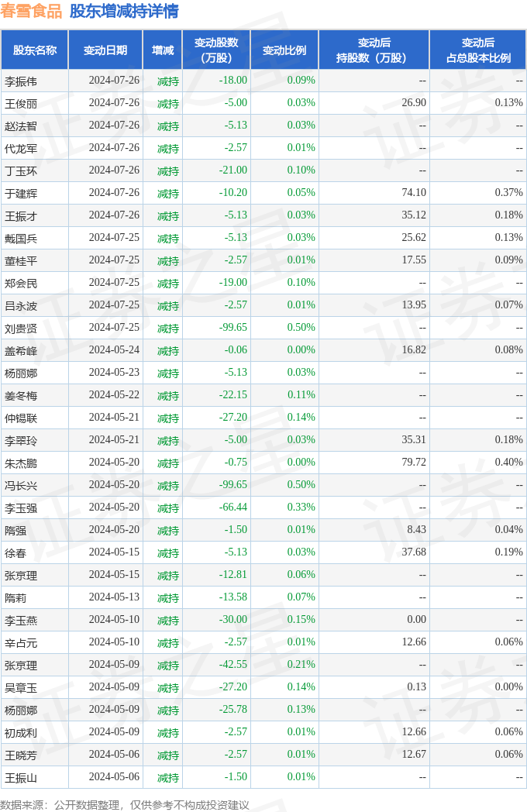Select the 变动后持股数(万股) column header
527x812 pixels.
click(374, 50)
